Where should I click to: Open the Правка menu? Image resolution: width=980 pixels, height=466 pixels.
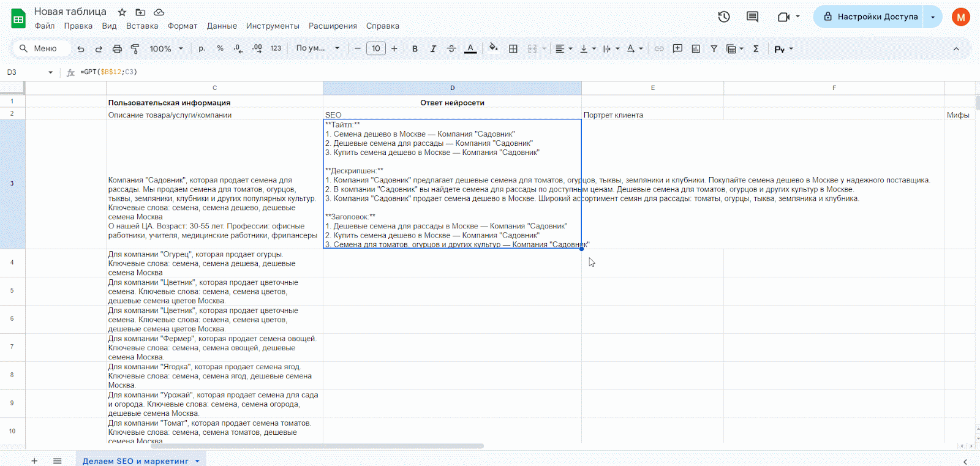pos(78,26)
